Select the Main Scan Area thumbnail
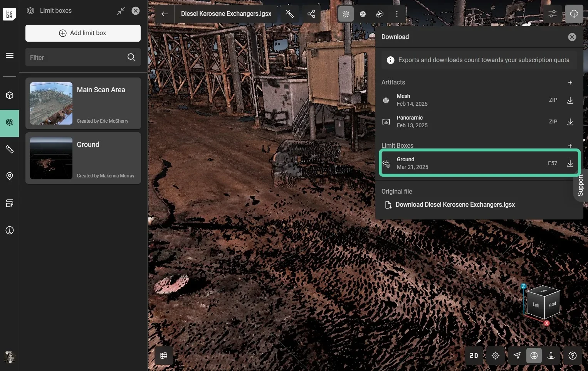This screenshot has width=588, height=371. click(x=51, y=103)
